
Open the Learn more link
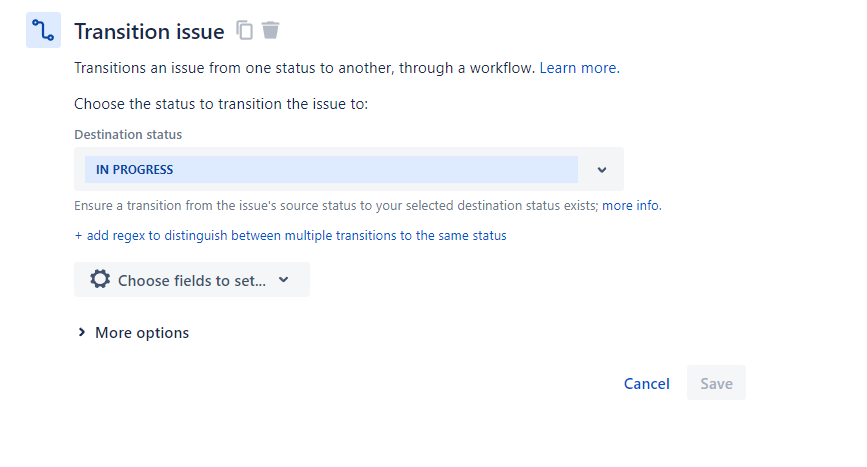(579, 68)
